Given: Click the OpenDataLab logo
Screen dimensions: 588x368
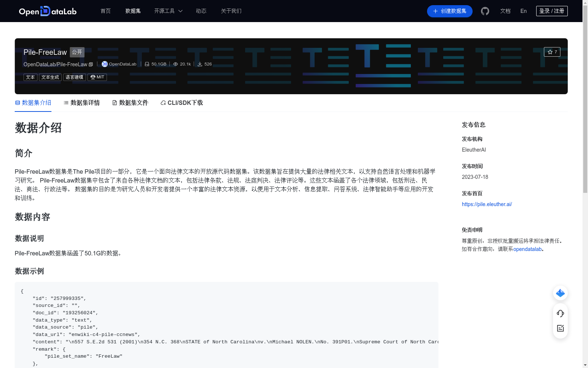Looking at the screenshot, I should (x=48, y=11).
